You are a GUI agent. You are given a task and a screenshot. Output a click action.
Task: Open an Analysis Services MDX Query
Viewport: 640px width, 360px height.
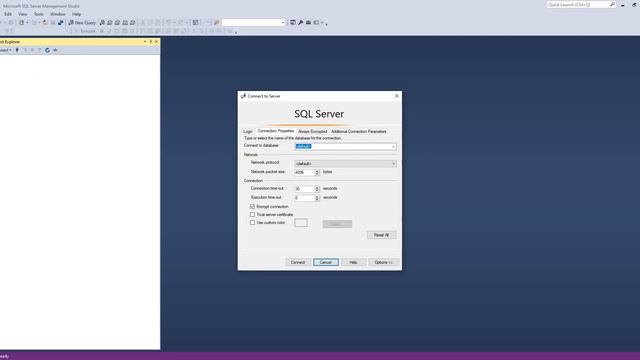point(109,22)
